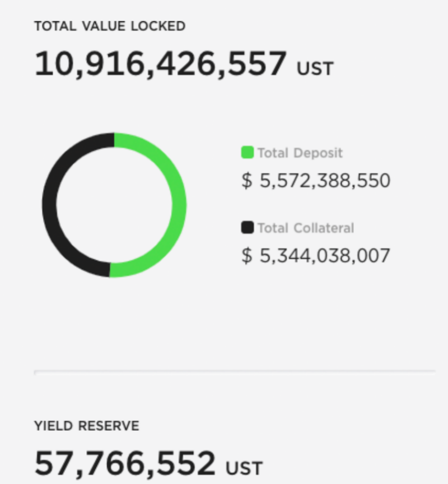Image resolution: width=448 pixels, height=484 pixels.
Task: Click the UST unit beside total value
Action: coord(315,68)
